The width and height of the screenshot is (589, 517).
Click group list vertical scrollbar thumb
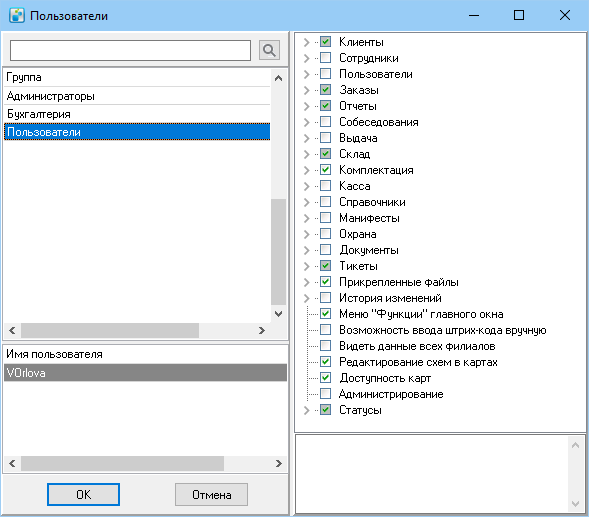click(278, 252)
